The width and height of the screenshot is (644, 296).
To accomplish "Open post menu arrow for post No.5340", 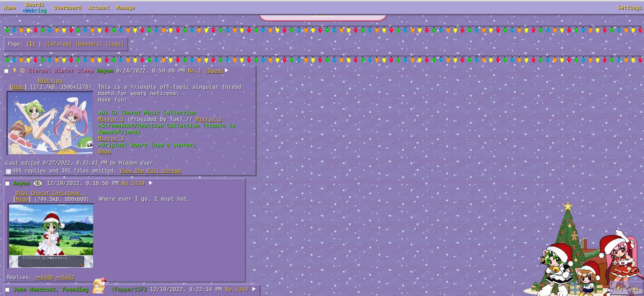I will click(254, 289).
